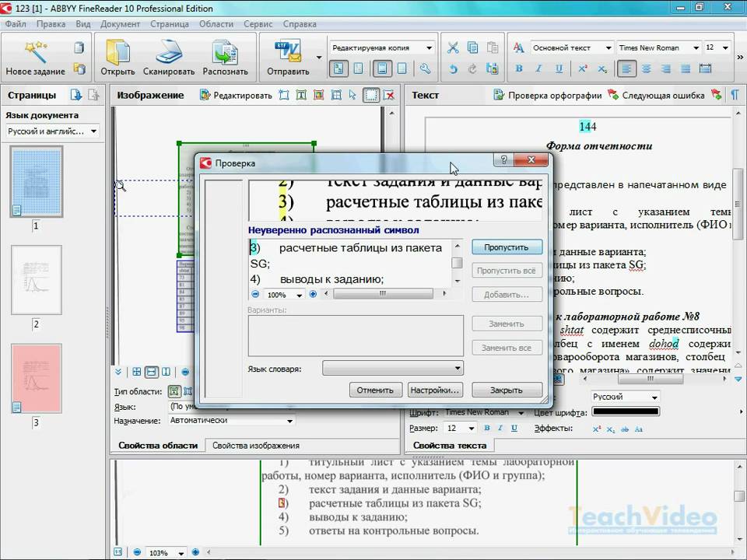
Task: Open the Справка menu
Action: pos(299,24)
